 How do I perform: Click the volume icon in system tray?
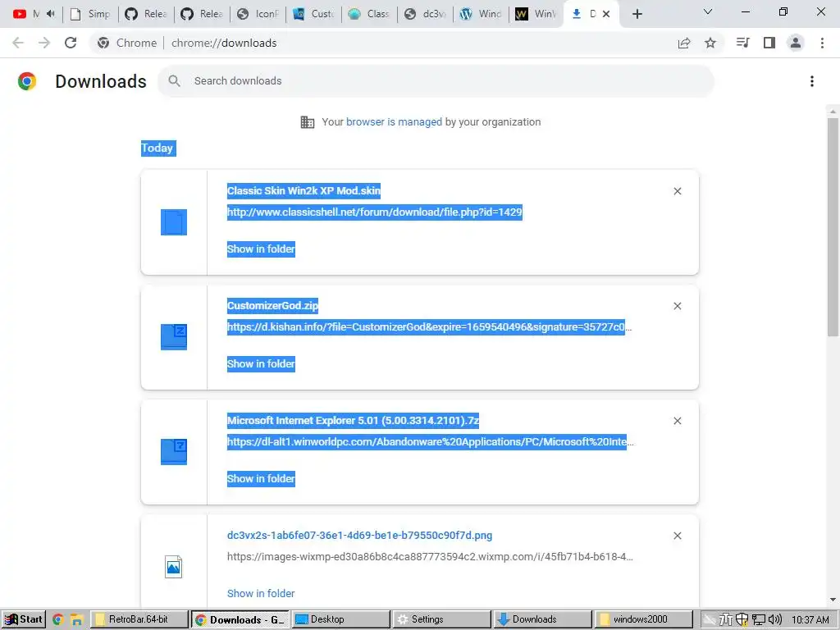(x=775, y=620)
